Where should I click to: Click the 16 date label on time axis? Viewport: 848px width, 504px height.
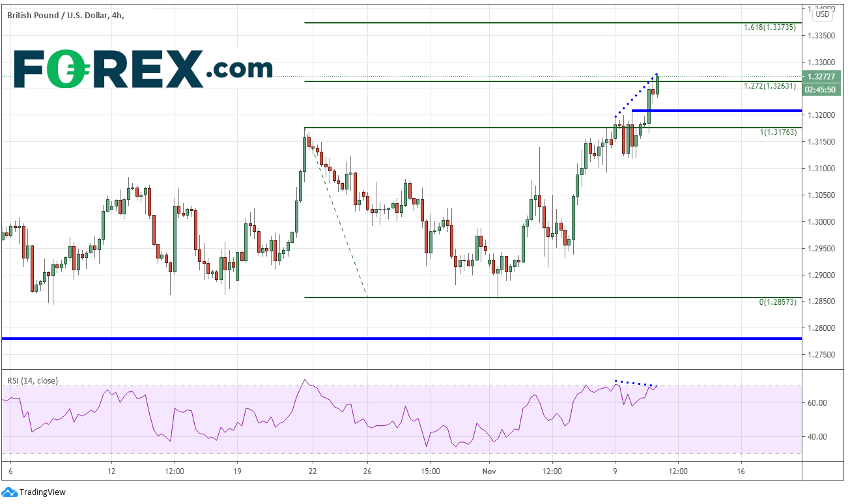(x=741, y=470)
